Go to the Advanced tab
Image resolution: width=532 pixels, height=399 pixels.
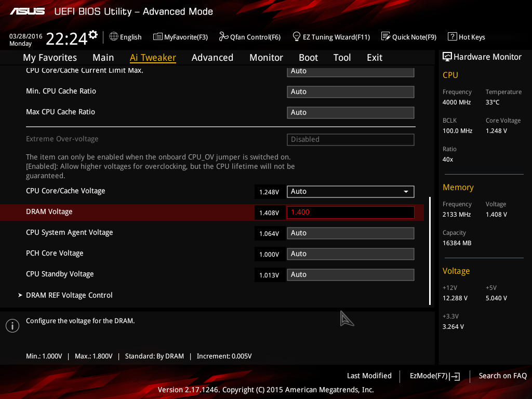point(212,58)
